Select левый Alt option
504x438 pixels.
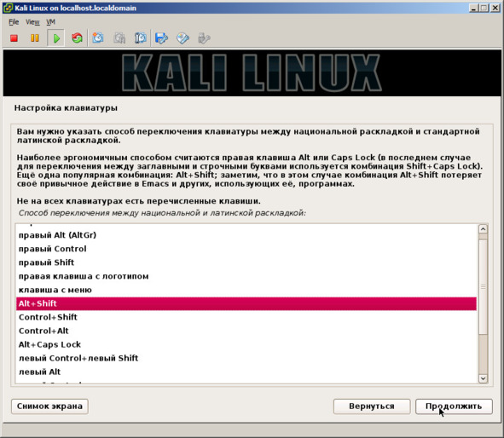point(246,372)
